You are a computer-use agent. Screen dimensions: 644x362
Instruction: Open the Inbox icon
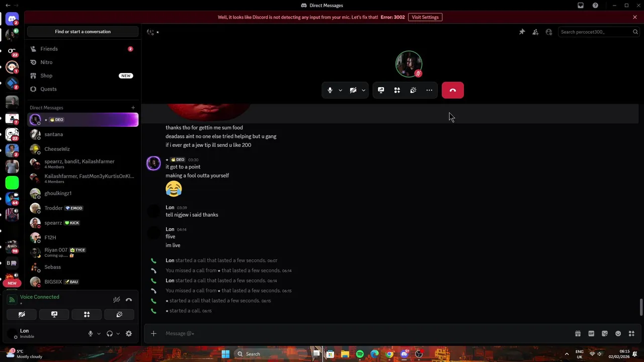pos(581,6)
